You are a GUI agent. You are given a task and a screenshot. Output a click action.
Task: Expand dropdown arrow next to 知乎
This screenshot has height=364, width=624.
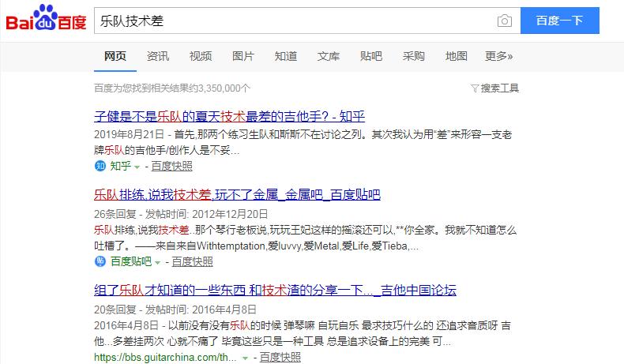(x=137, y=167)
